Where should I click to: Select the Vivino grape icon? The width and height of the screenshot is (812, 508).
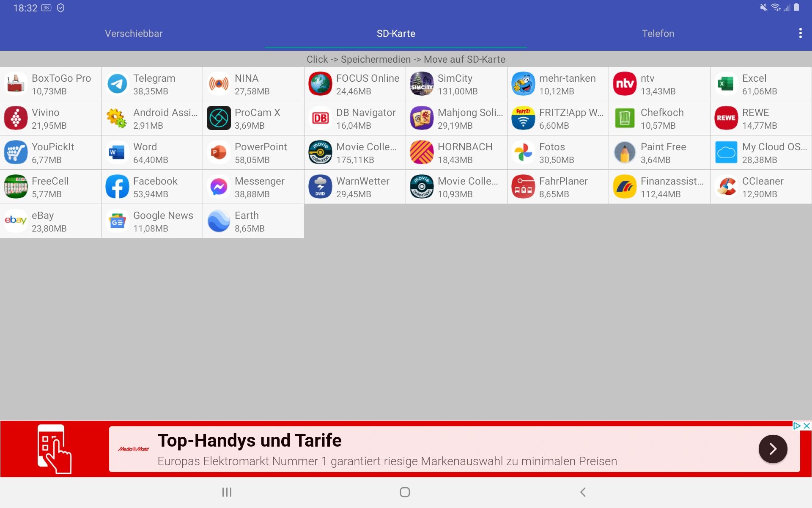[16, 118]
